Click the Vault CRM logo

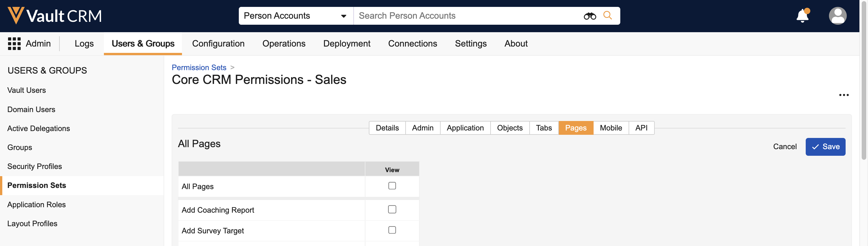point(55,16)
